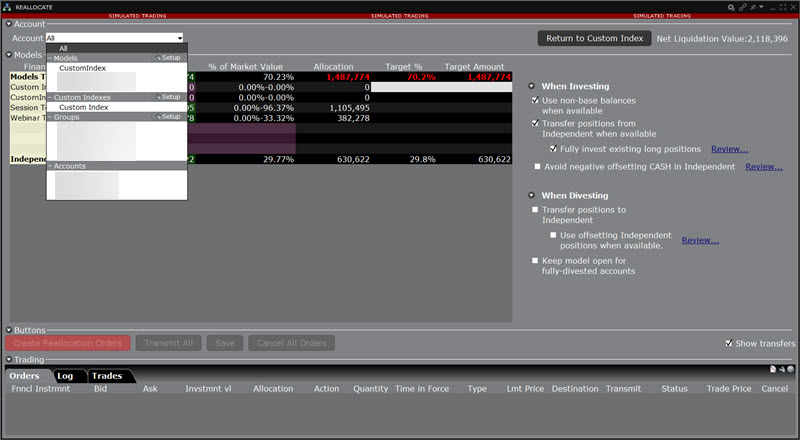The width and height of the screenshot is (800, 440).
Task: Enable Keep model open for fully-divested accounts
Action: [x=535, y=260]
